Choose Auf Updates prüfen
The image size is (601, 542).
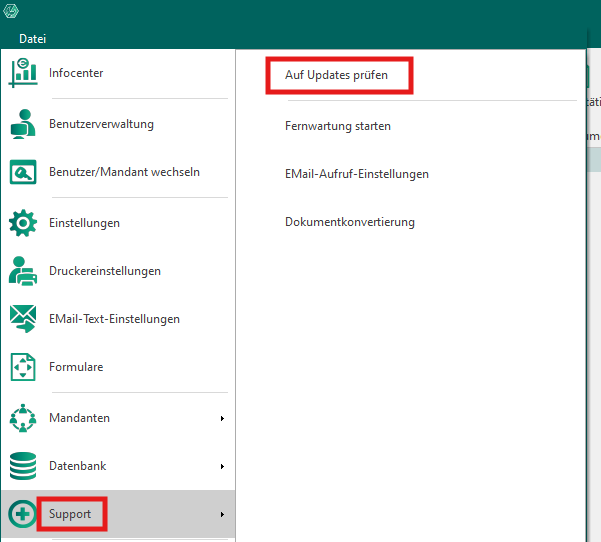click(x=336, y=75)
